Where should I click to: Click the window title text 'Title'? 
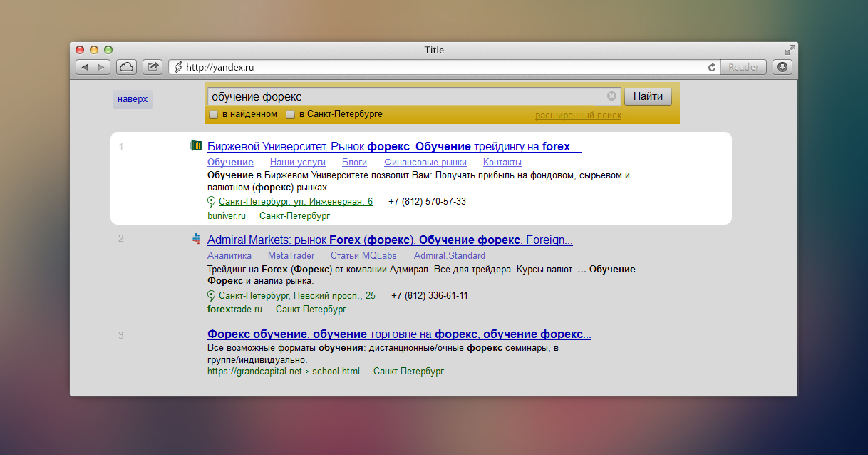pos(434,50)
